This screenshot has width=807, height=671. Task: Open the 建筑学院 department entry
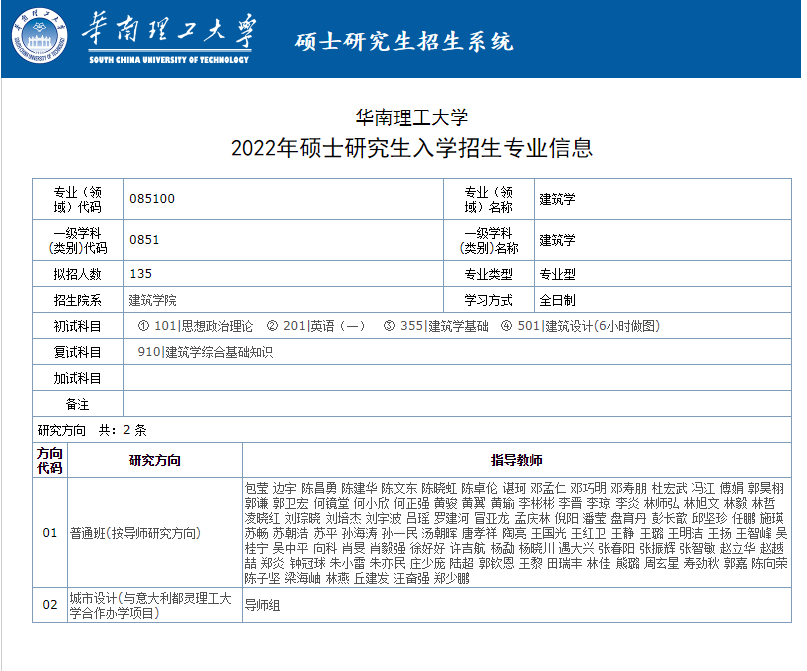(x=152, y=300)
